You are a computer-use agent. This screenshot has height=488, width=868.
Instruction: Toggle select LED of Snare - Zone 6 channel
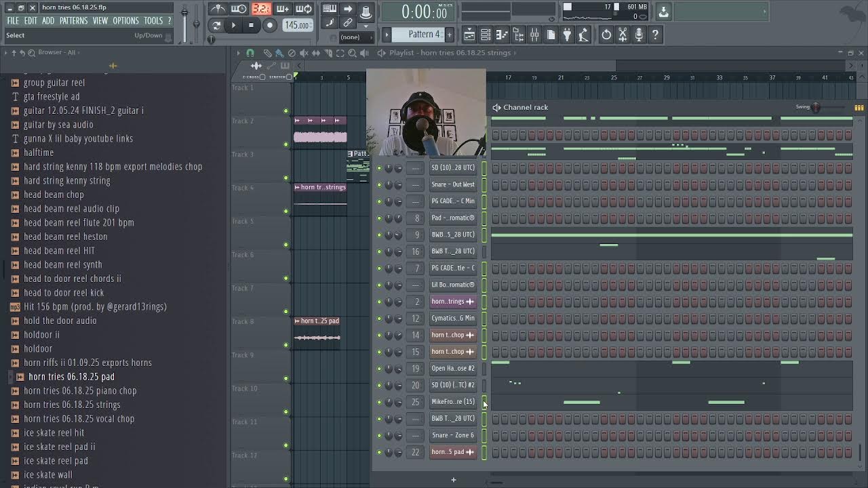484,435
